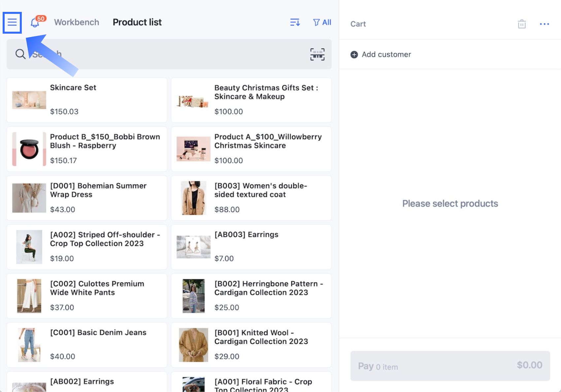Viewport: 561px width, 392px height.
Task: Open cart more options ellipsis menu
Action: (x=544, y=24)
